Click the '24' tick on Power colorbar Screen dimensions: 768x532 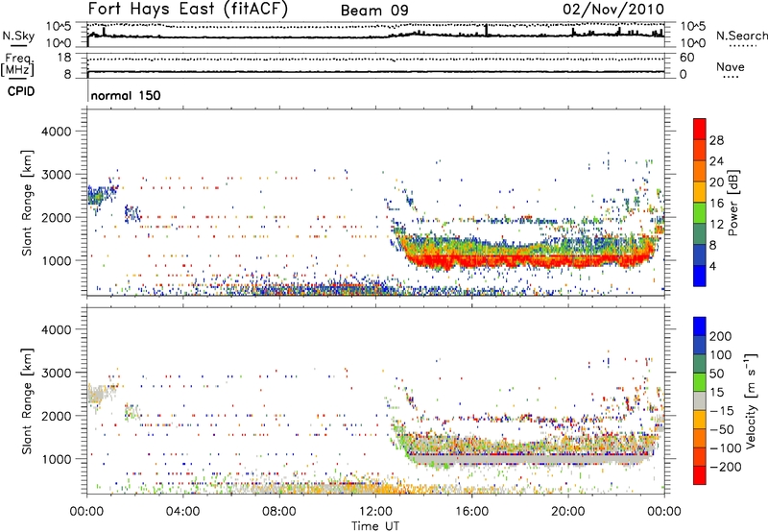coord(716,161)
